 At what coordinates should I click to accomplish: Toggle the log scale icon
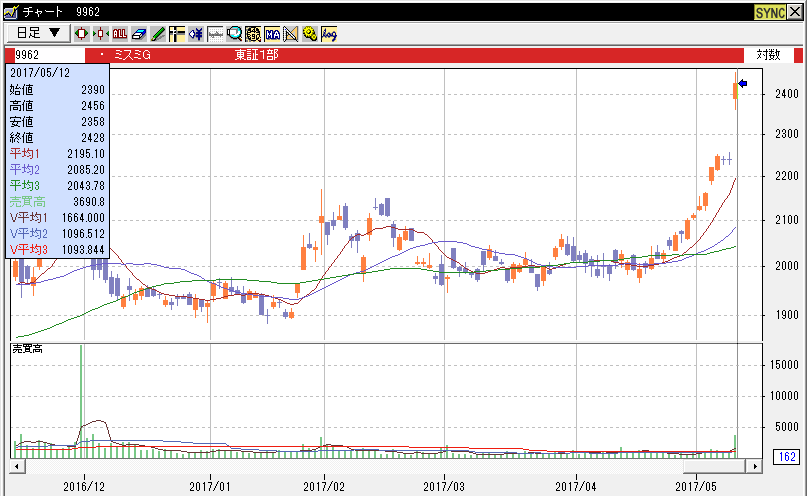coord(329,33)
